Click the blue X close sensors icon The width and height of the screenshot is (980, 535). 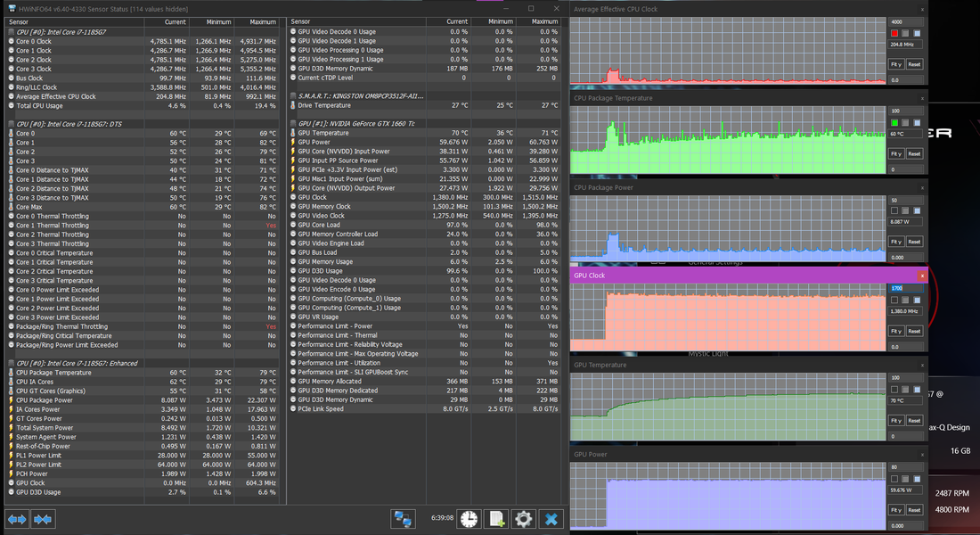[x=551, y=519]
